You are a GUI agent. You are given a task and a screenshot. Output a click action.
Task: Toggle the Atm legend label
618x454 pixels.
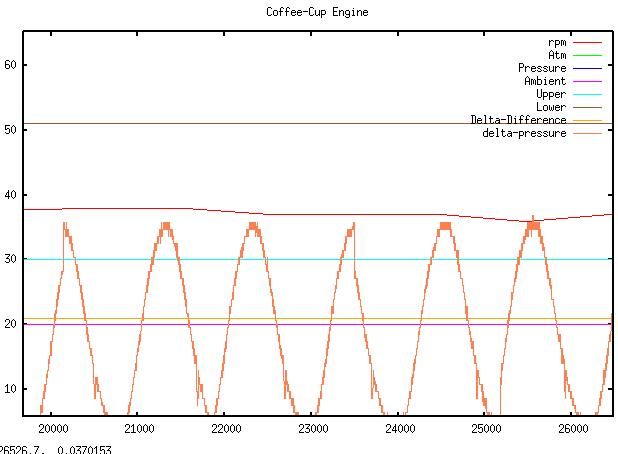[x=556, y=55]
